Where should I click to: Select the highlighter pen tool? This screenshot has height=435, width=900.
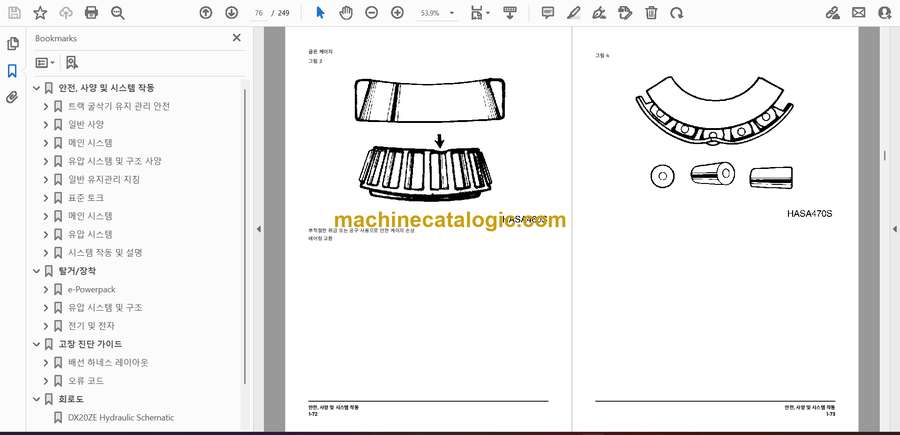[574, 13]
